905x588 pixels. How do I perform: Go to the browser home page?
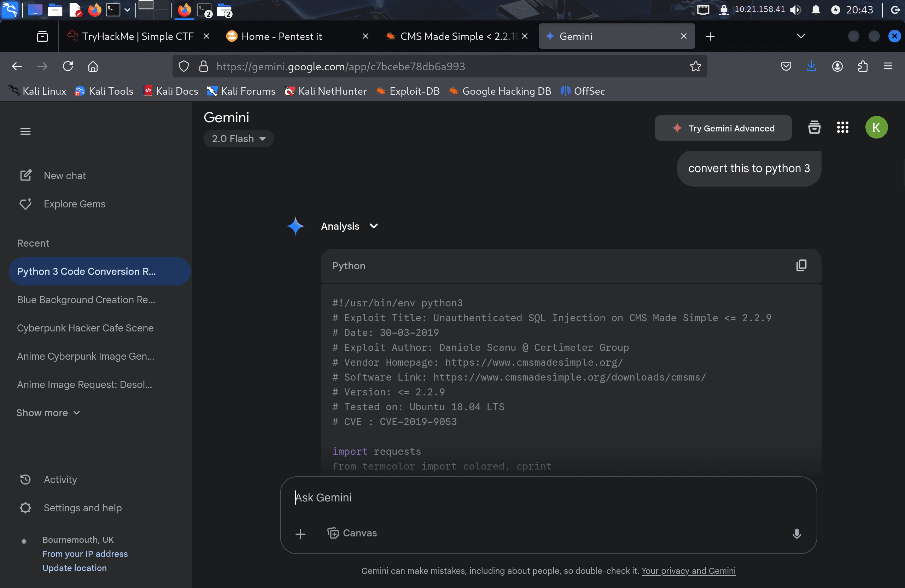point(93,66)
